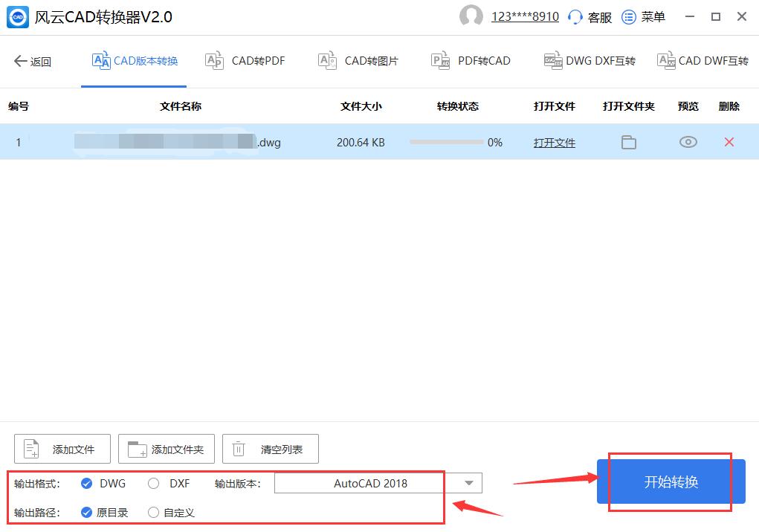Select the DXF output format radio button
Viewport: 759px width, 532px height.
pos(154,483)
